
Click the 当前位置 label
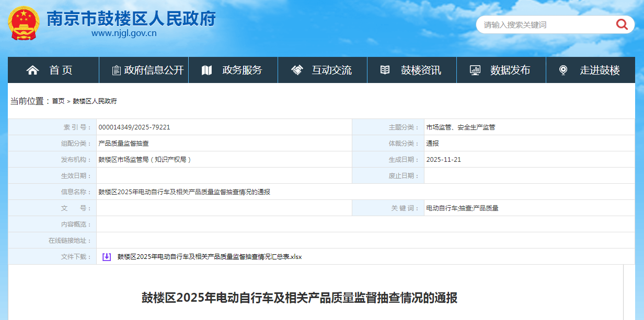29,101
